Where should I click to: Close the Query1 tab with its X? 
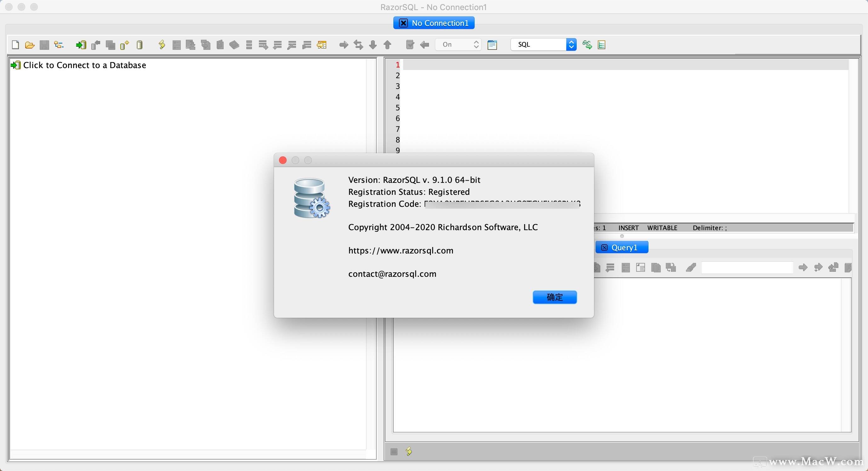pos(604,248)
